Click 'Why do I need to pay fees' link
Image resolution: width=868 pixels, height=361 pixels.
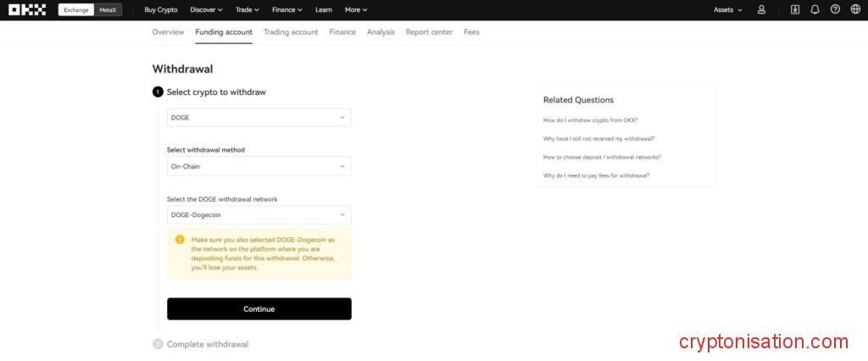point(596,175)
